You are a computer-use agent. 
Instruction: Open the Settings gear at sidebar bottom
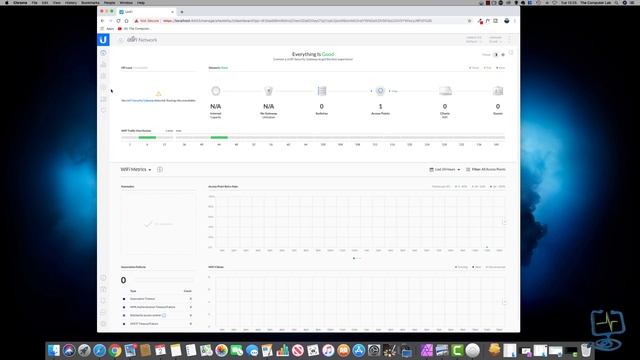(103, 324)
